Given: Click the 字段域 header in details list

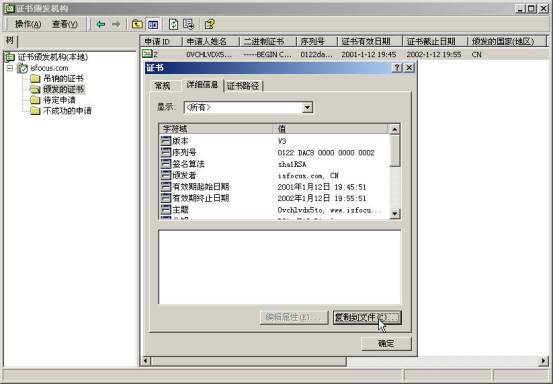Looking at the screenshot, I should (216, 129).
